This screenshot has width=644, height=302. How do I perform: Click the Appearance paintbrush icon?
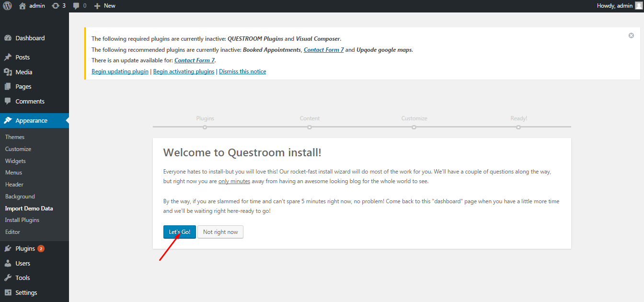(x=8, y=120)
